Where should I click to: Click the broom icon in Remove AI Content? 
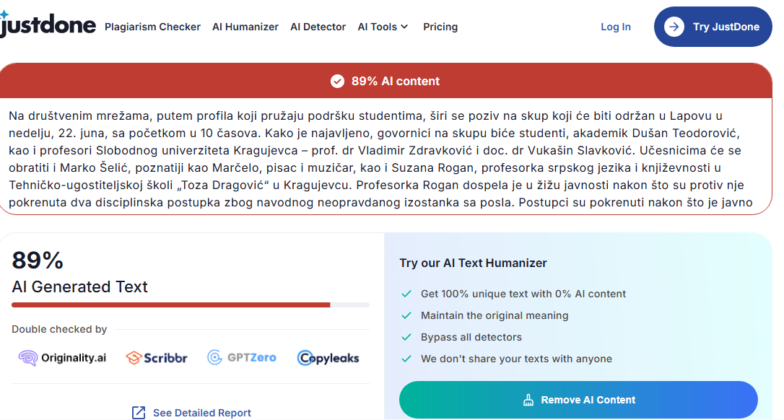527,400
